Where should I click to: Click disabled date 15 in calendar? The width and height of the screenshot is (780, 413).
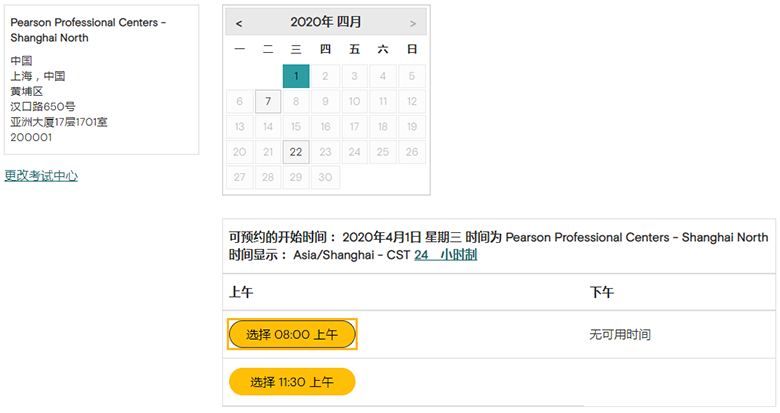(297, 127)
